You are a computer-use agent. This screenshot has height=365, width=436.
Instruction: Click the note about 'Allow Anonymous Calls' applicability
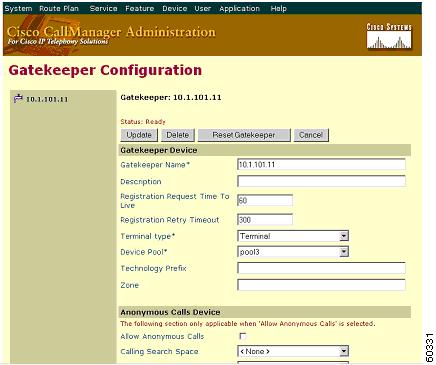coord(248,324)
